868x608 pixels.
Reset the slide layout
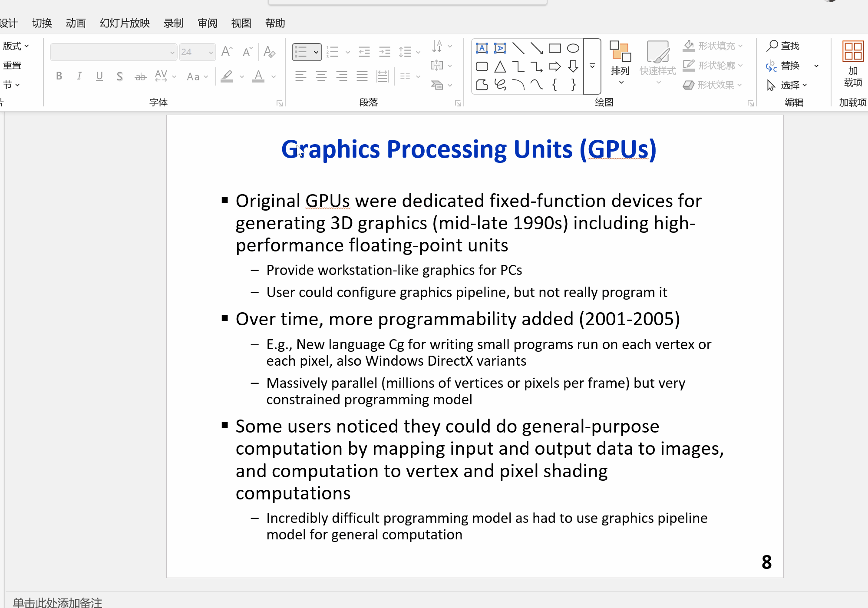click(x=12, y=66)
